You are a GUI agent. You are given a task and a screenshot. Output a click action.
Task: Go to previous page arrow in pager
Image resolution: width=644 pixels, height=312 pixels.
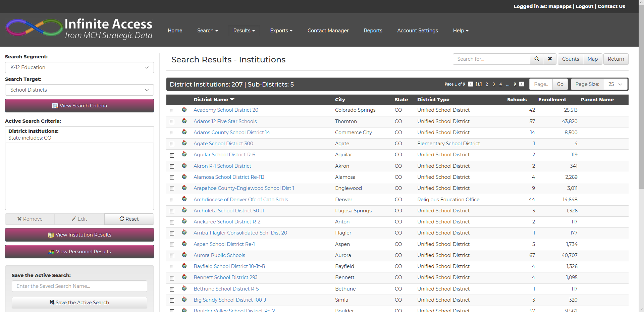click(x=471, y=84)
